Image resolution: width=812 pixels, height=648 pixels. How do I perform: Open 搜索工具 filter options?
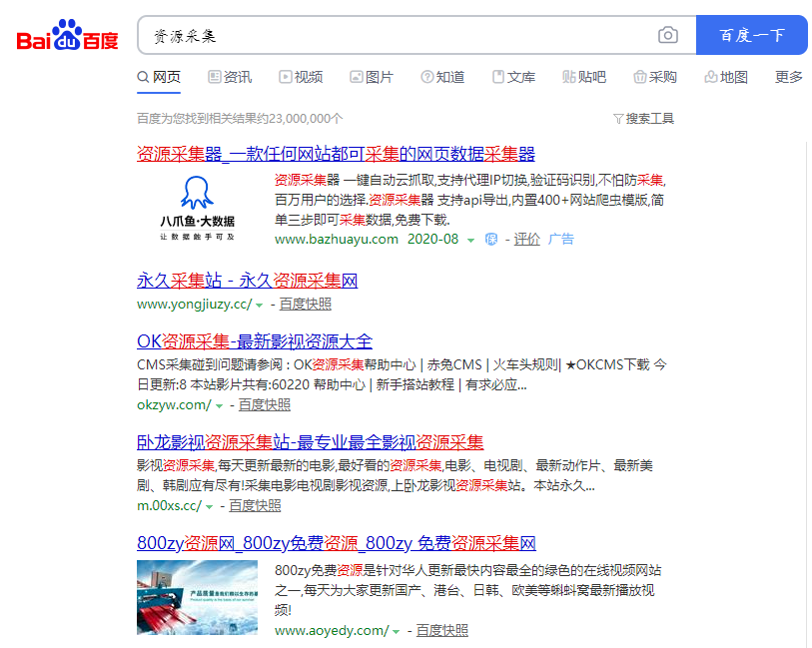click(643, 119)
